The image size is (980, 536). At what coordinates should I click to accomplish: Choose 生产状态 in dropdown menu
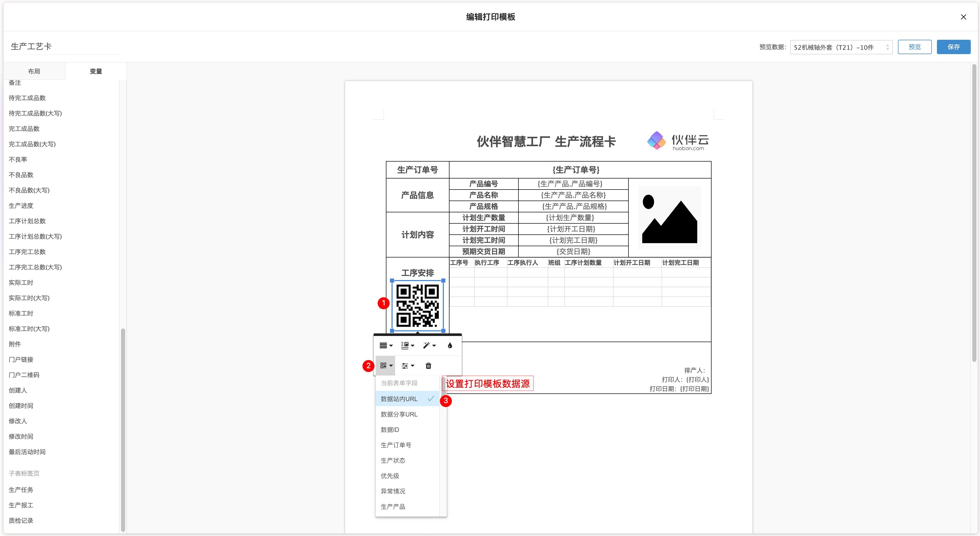point(407,460)
